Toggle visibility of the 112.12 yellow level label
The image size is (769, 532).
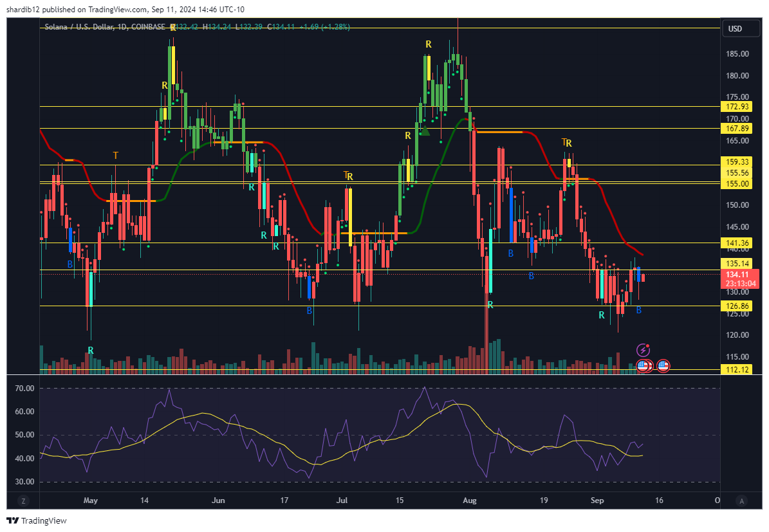tap(737, 370)
